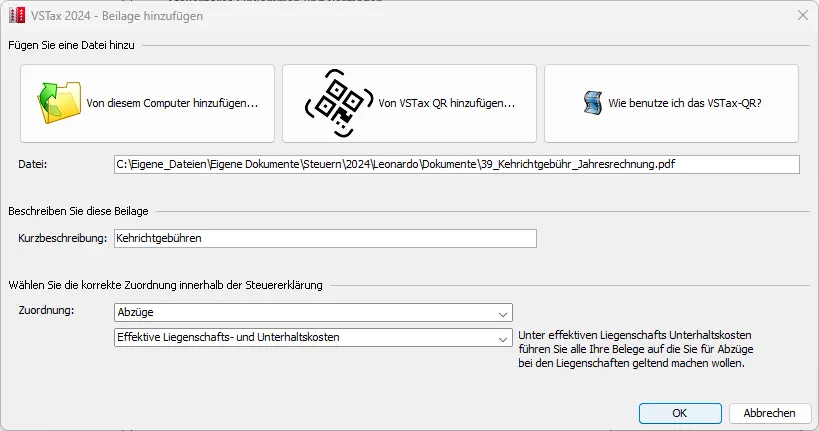
Task: Click the window title 'VSTax 2024 - Beilage hinzufügen'
Action: tap(117, 16)
